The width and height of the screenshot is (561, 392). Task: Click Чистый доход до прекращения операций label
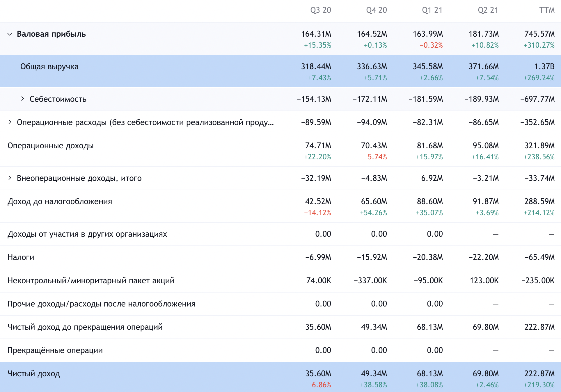85,327
